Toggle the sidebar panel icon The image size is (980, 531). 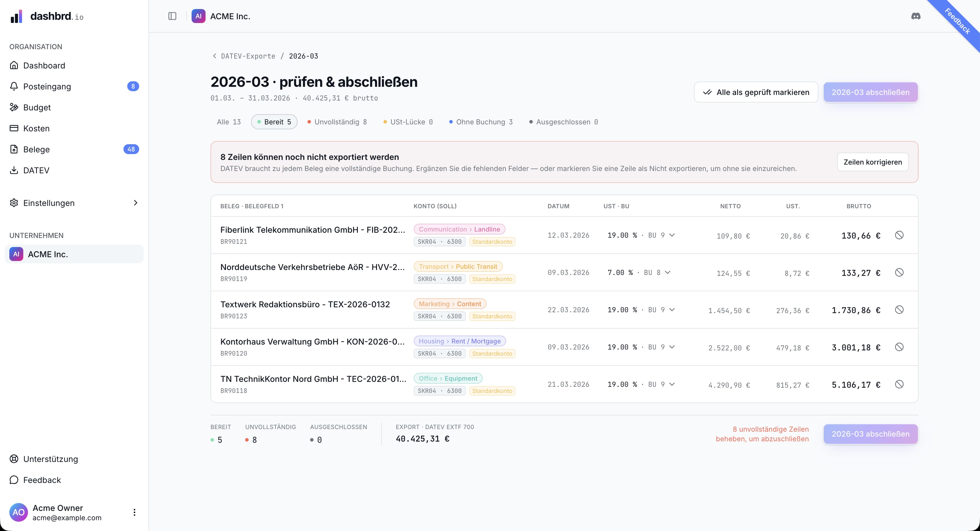[x=172, y=16]
